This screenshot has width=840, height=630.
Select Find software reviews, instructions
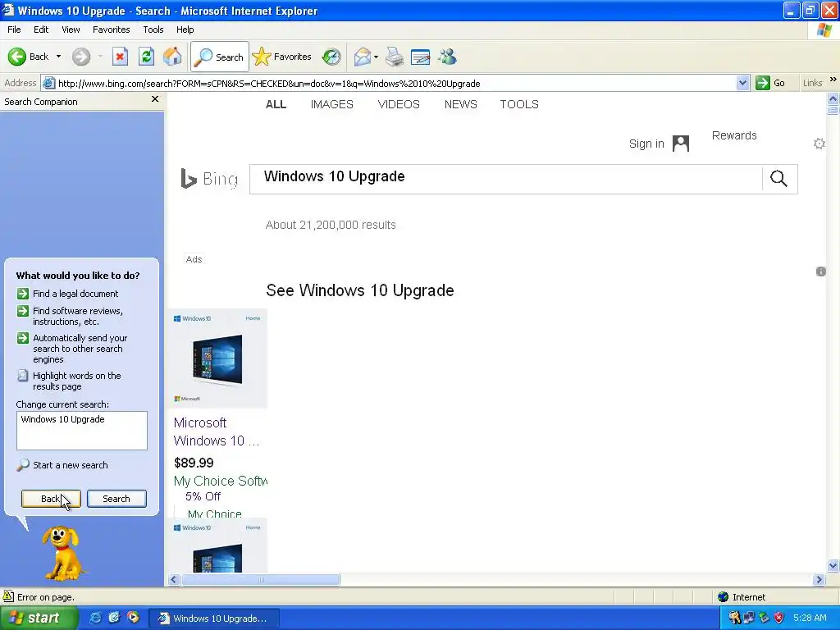78,316
